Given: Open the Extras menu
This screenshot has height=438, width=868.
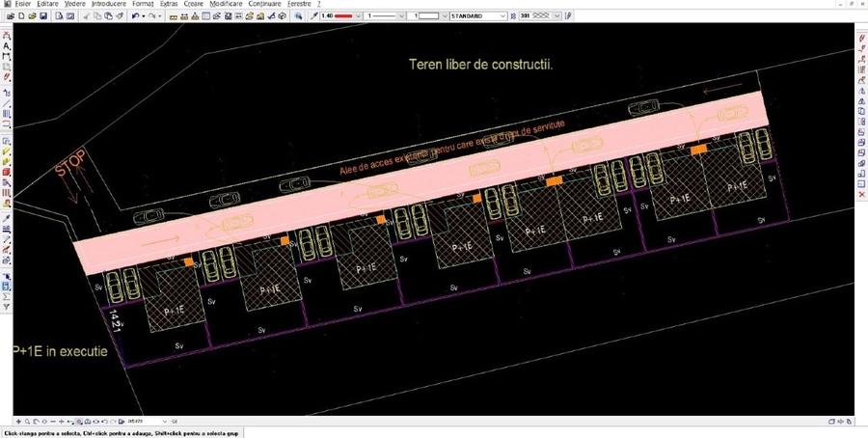Looking at the screenshot, I should (169, 4).
